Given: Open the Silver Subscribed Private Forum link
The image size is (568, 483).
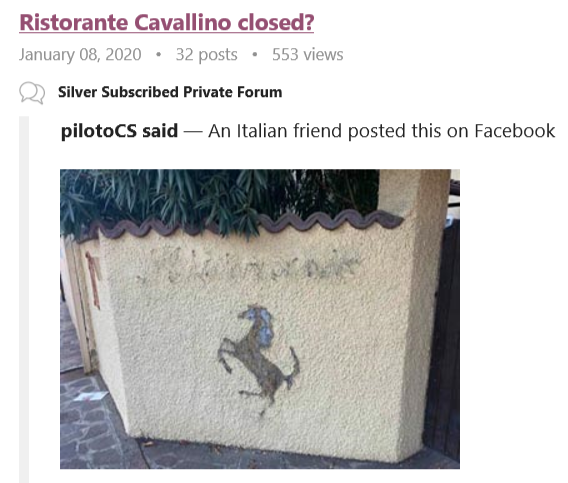Looking at the screenshot, I should [x=170, y=92].
